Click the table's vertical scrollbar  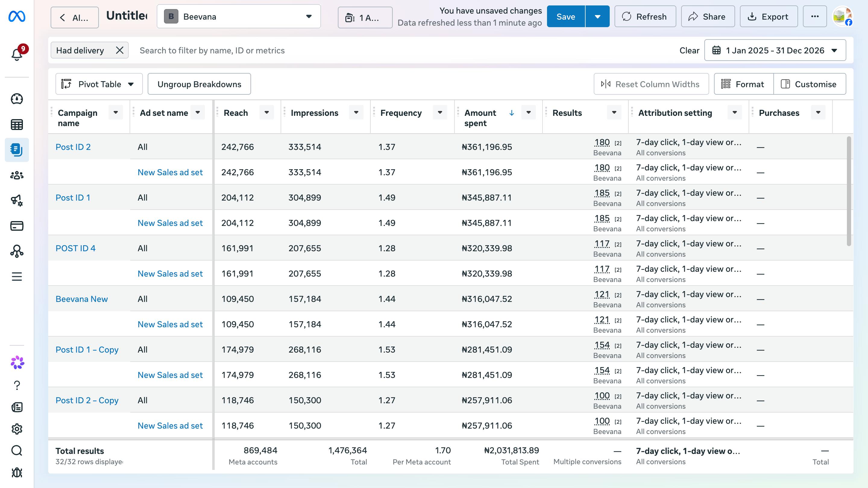(848, 191)
